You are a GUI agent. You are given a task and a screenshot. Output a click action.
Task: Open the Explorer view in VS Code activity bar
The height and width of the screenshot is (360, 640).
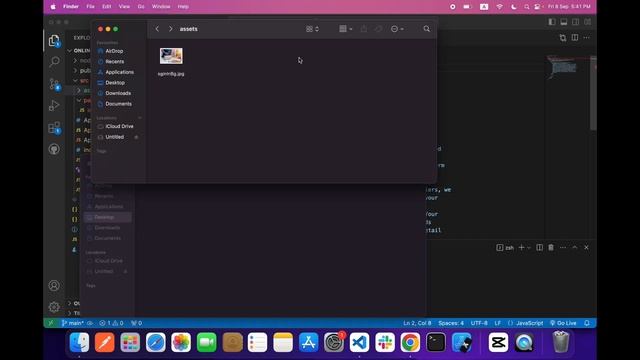point(54,40)
